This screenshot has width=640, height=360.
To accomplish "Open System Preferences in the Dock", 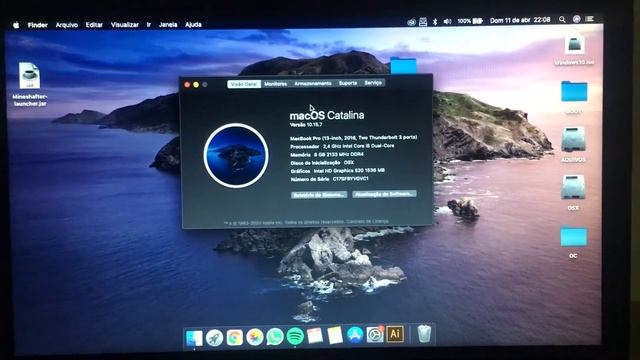I will coord(375,335).
